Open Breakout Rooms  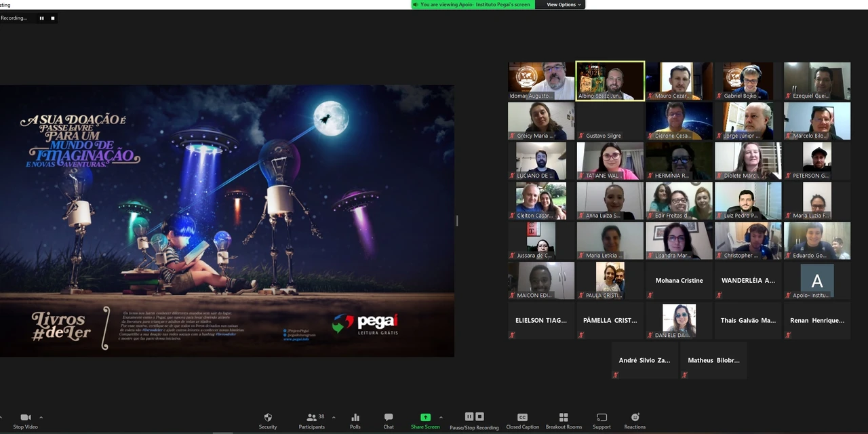(x=564, y=420)
